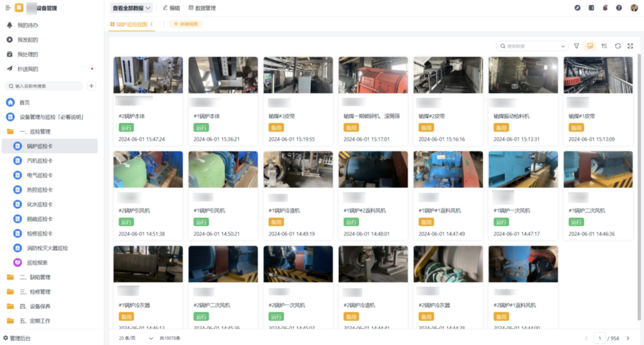This screenshot has width=644, height=345.
Task: Click the sidebar 输入名称来搜索 field
Action: [x=44, y=86]
